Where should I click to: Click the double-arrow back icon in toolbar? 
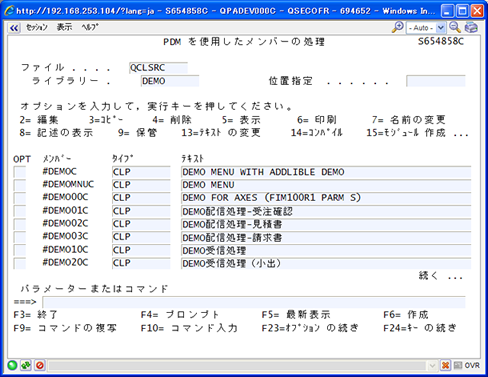14,28
